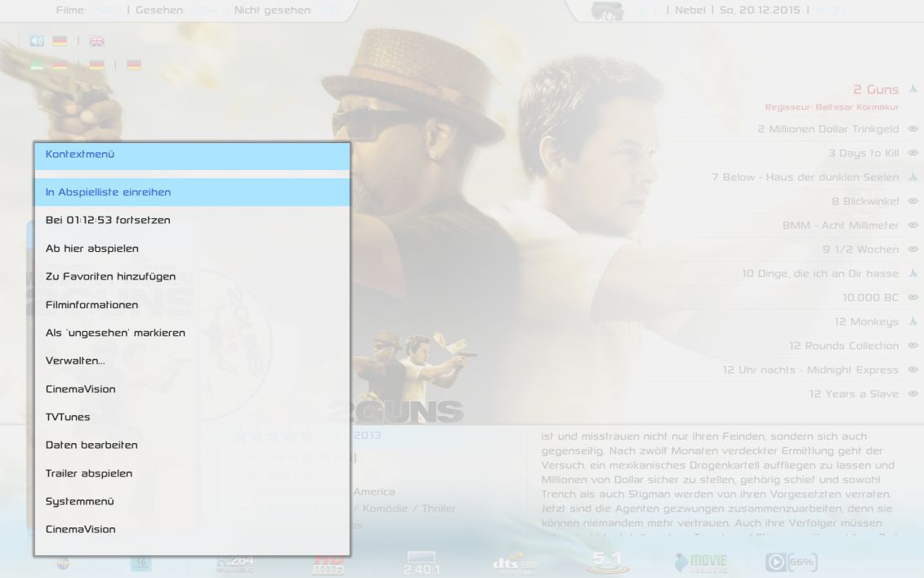Choose 'Bei 01:12:53 fortsetzen' to resume
The image size is (924, 578).
tap(192, 220)
